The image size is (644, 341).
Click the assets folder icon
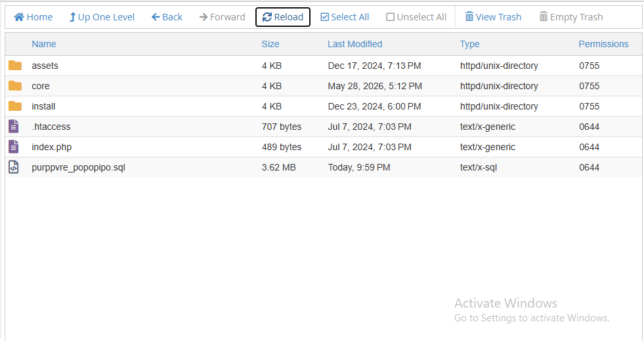click(15, 65)
